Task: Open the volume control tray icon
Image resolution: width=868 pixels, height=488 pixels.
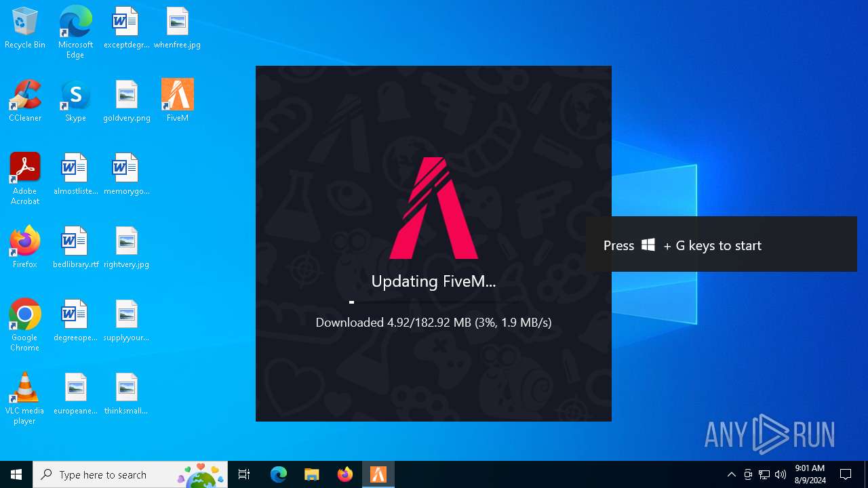Action: pyautogui.click(x=781, y=474)
